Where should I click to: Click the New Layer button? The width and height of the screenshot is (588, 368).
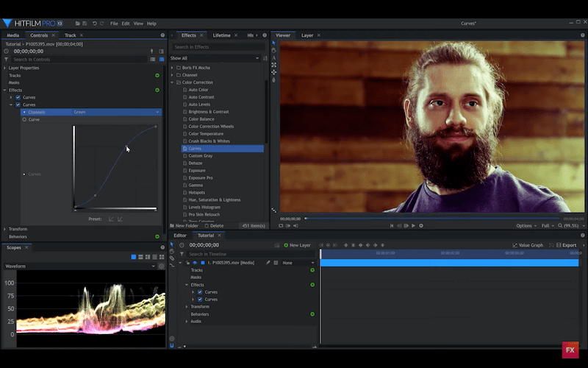[298, 245]
